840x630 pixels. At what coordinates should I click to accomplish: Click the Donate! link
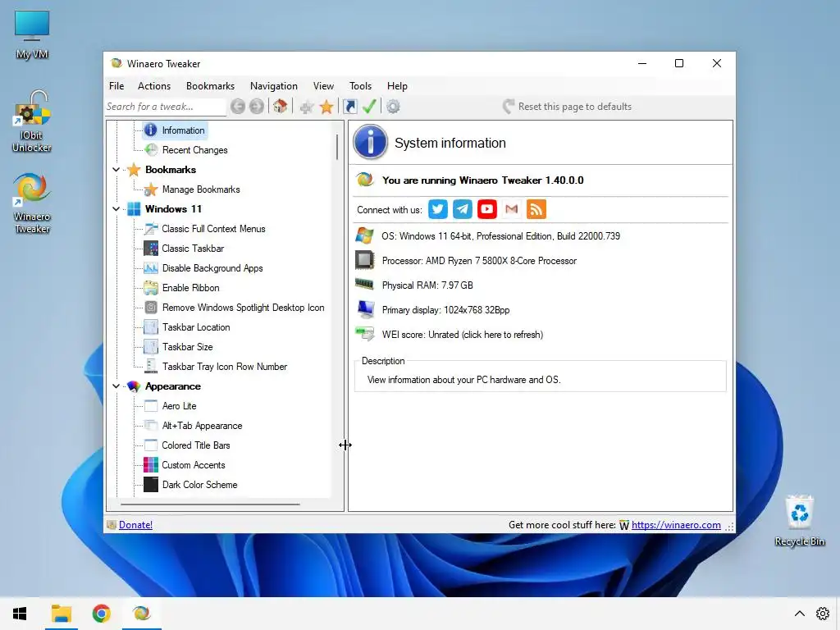pos(135,525)
